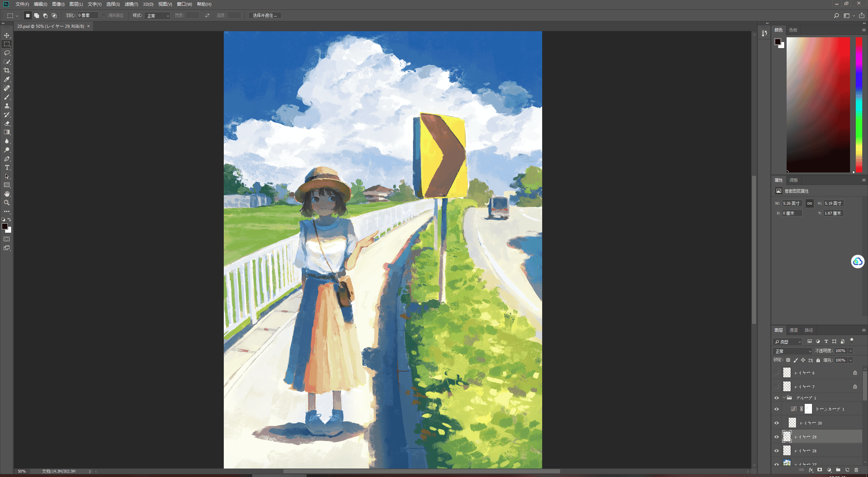868x477 pixels.
Task: Click the レイヤー 27 layer thumbnail
Action: click(787, 463)
